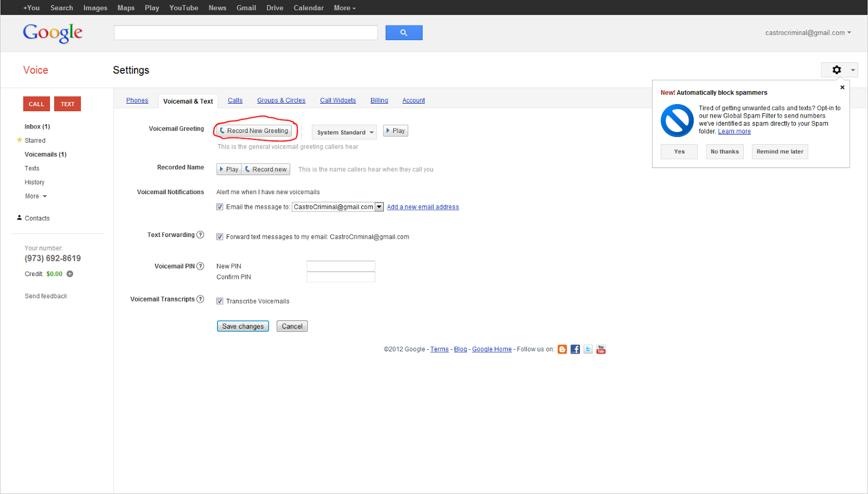Open the Call Widgets tab

coord(338,100)
